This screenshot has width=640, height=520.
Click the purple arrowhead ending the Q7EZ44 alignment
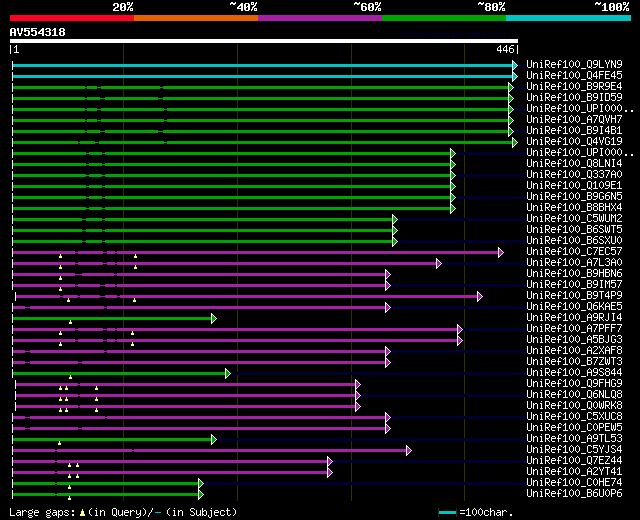pyautogui.click(x=330, y=462)
